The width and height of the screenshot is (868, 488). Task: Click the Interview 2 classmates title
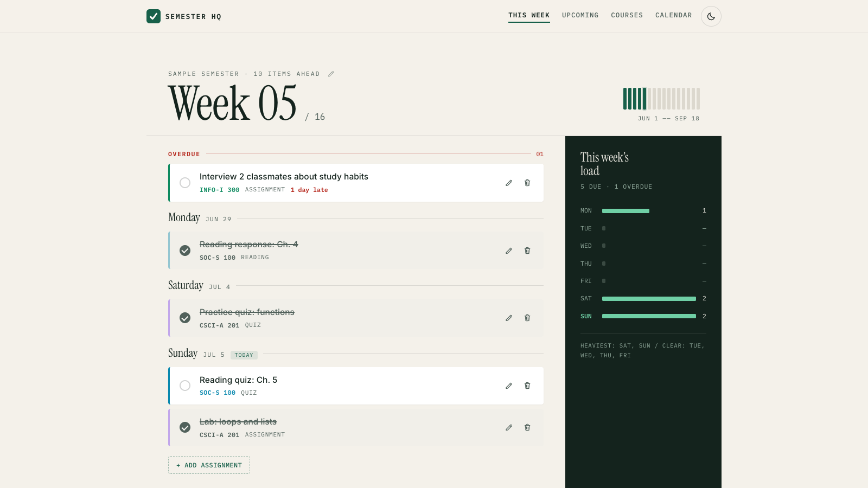click(284, 176)
